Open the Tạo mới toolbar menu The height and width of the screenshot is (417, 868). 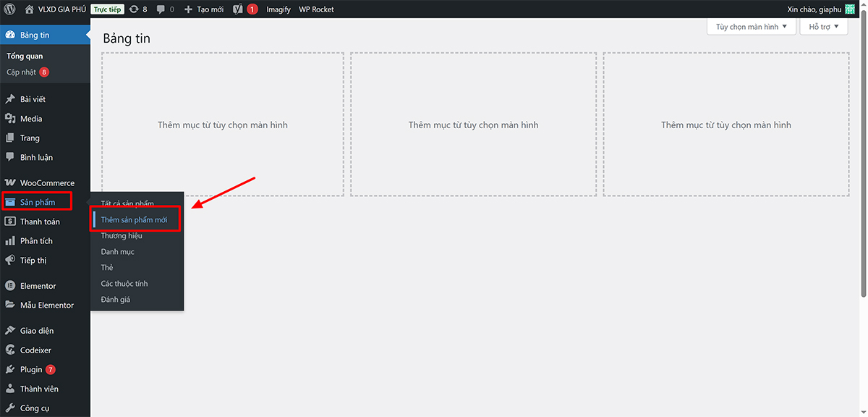[204, 9]
